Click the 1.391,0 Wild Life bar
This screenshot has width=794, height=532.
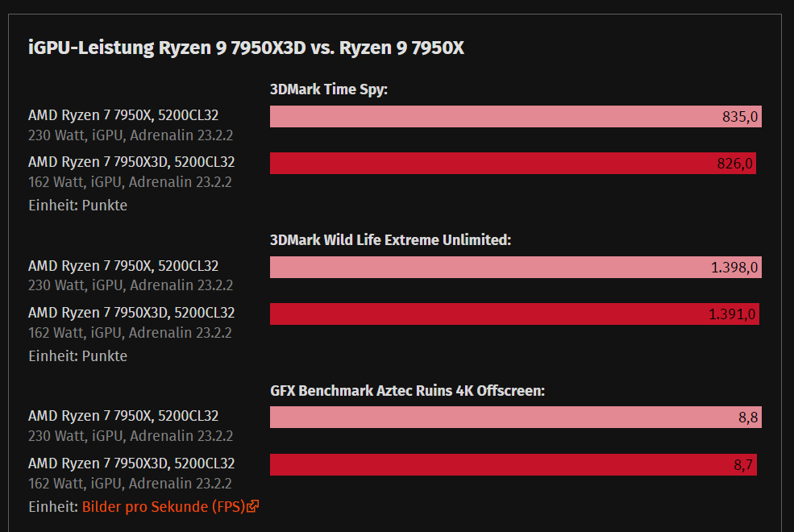click(x=514, y=314)
